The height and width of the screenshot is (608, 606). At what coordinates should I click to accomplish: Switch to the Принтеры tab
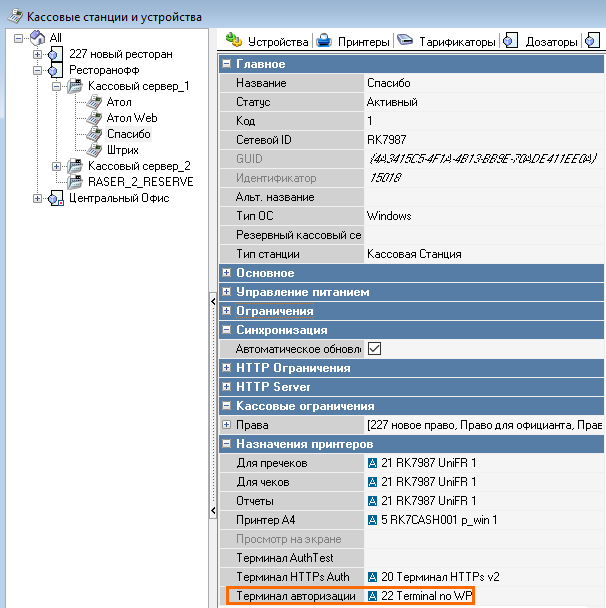pyautogui.click(x=363, y=42)
